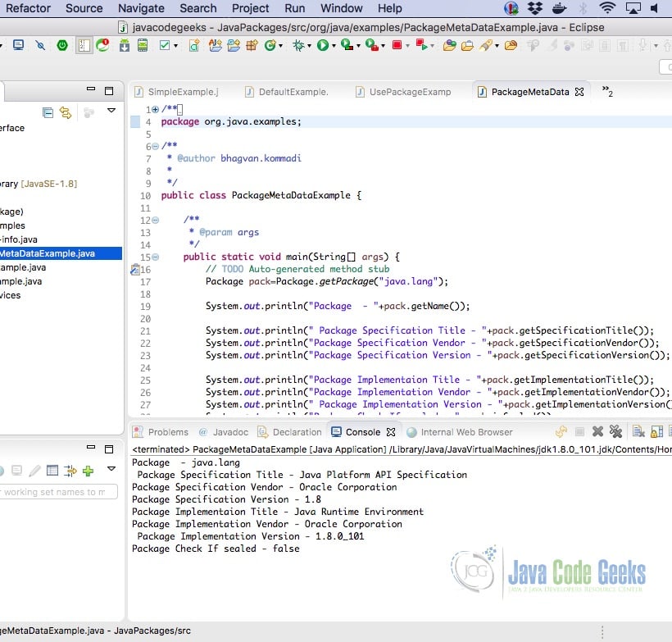Open the Debug toolbar icon
This screenshot has height=642, width=672.
coord(297,45)
